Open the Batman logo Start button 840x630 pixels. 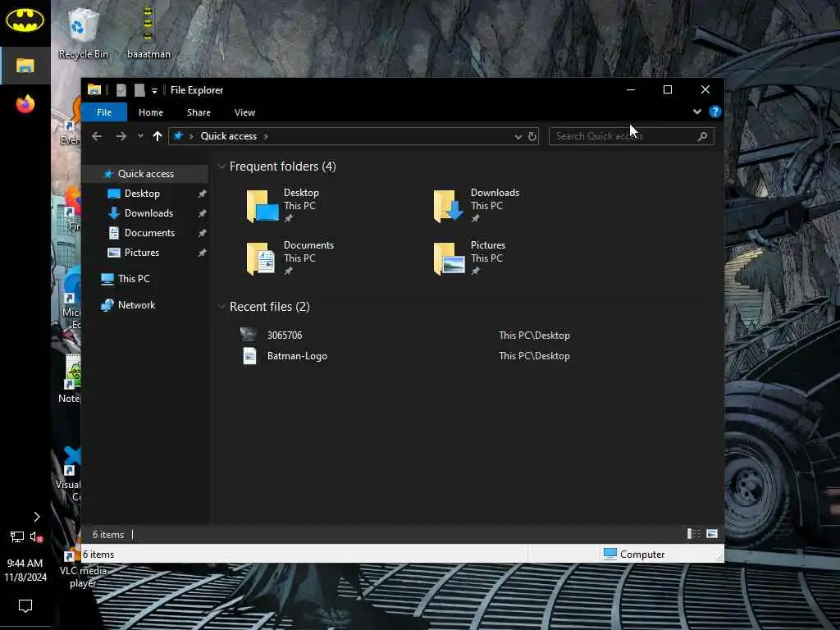[x=25, y=21]
